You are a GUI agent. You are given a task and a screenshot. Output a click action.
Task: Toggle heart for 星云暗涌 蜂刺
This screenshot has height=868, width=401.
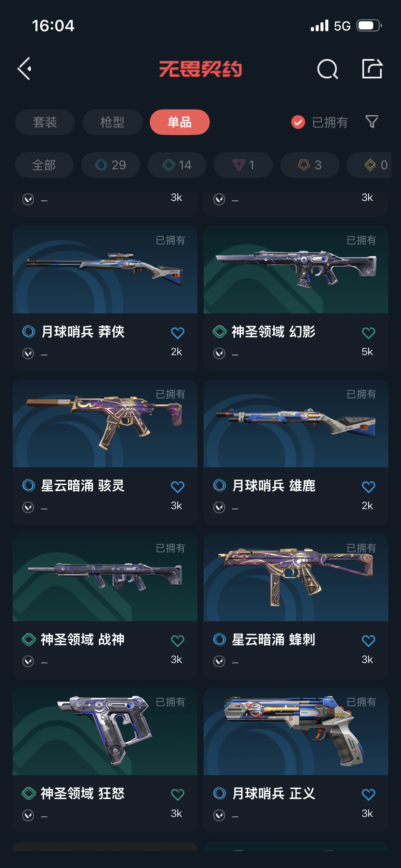[x=368, y=640]
